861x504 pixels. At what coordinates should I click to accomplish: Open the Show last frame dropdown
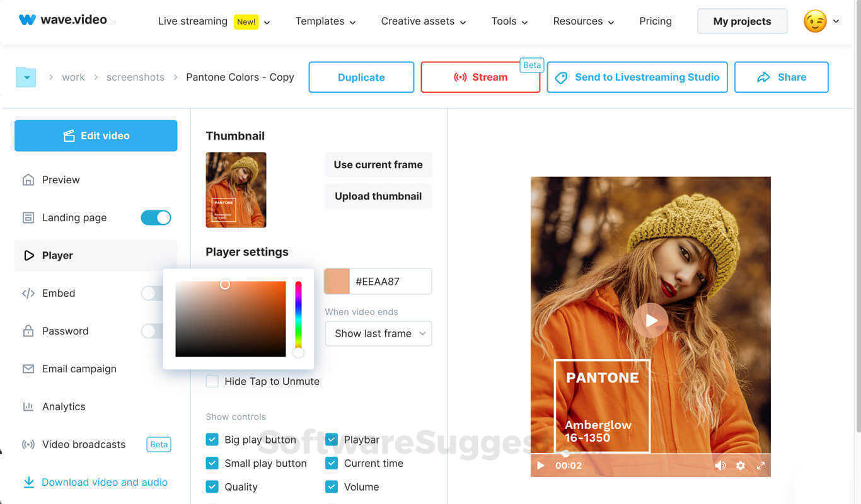[378, 333]
